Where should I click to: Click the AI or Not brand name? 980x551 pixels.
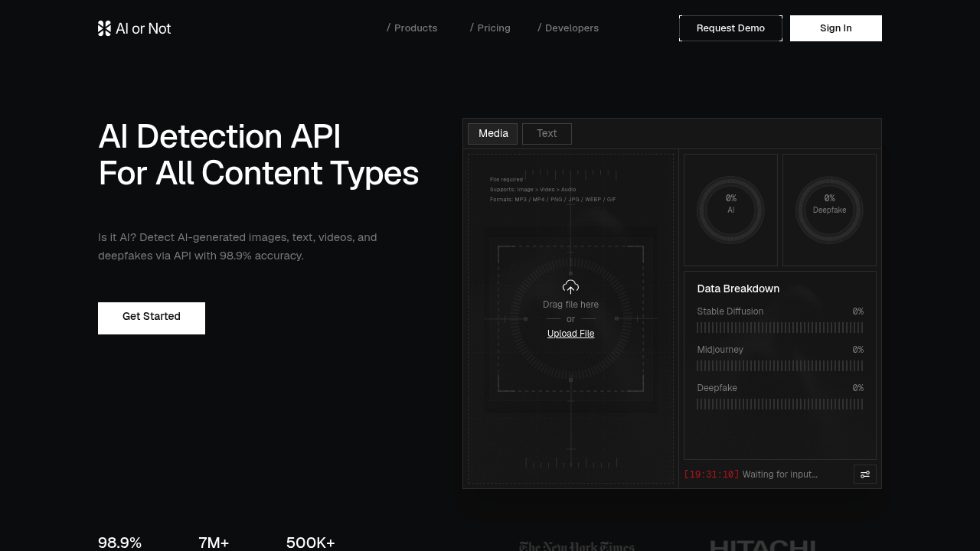(x=143, y=28)
